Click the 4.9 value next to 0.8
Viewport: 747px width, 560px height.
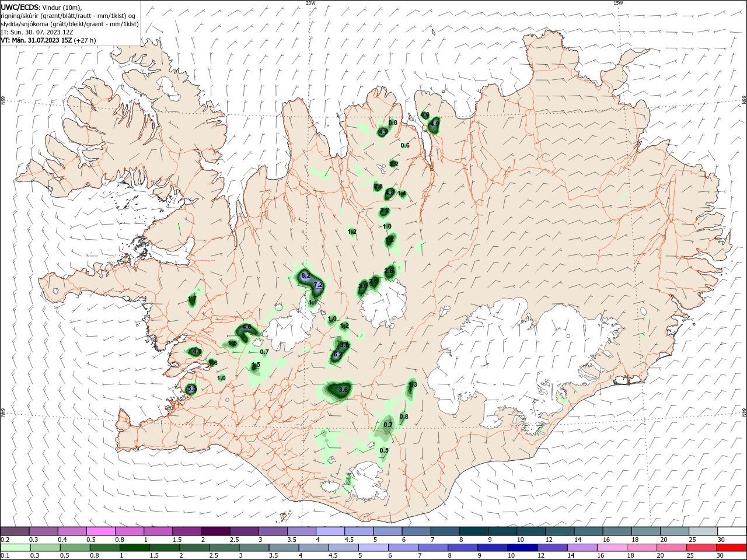[x=383, y=132]
